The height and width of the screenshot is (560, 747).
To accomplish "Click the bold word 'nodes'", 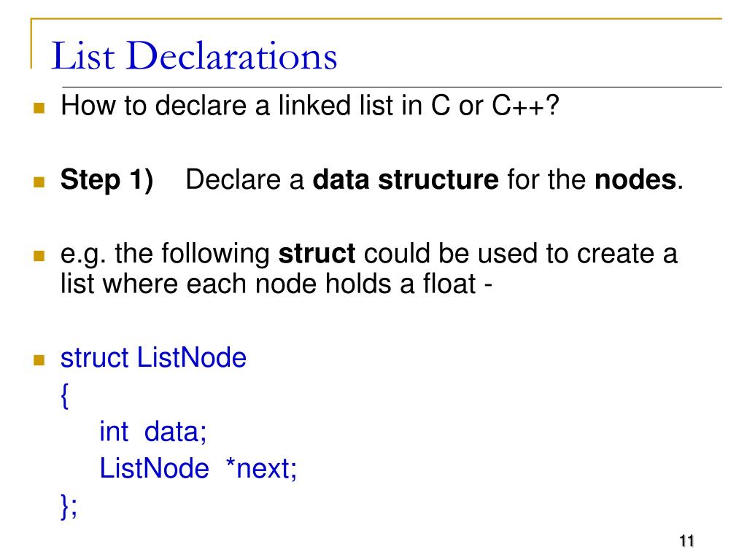I will point(635,180).
